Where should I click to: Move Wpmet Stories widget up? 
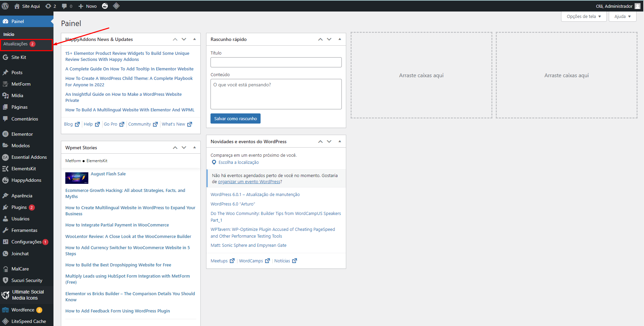175,148
